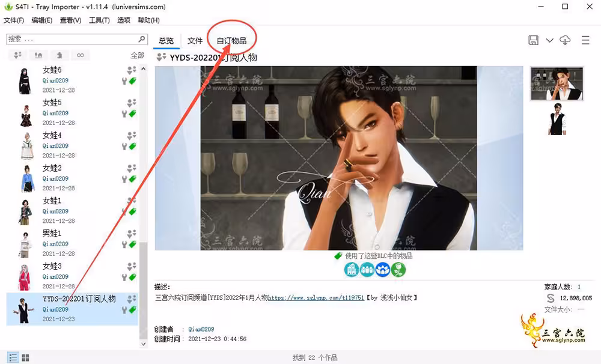Click the list scrollbar down arrow
The image size is (601, 364).
[144, 344]
